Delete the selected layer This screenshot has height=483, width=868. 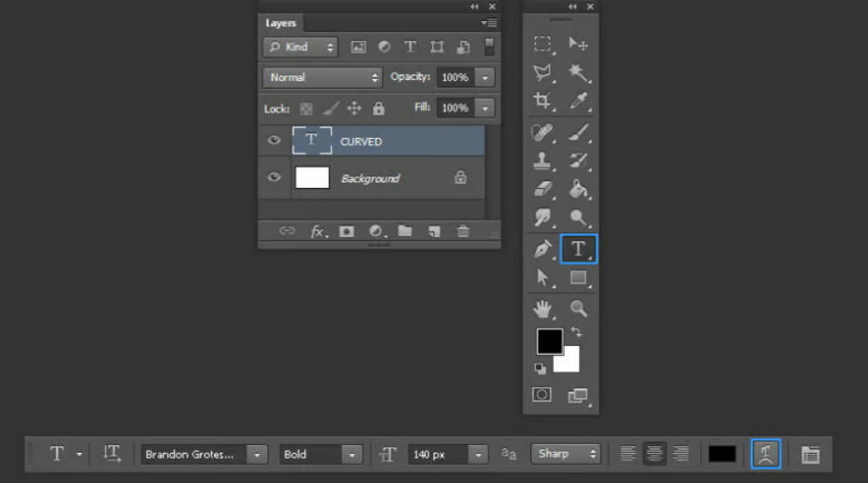(x=463, y=232)
